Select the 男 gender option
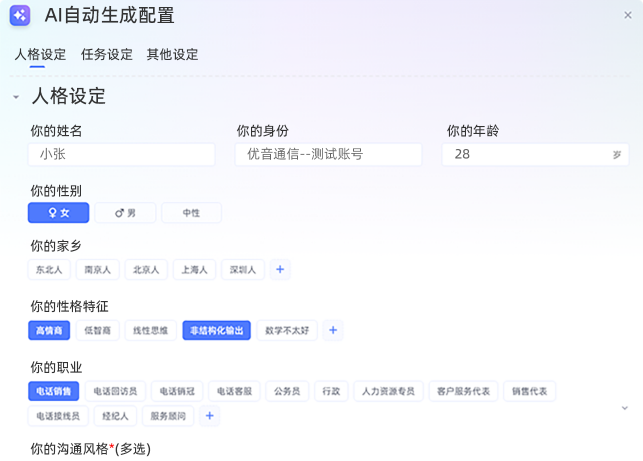Viewport: 643px width, 461px height. (125, 213)
